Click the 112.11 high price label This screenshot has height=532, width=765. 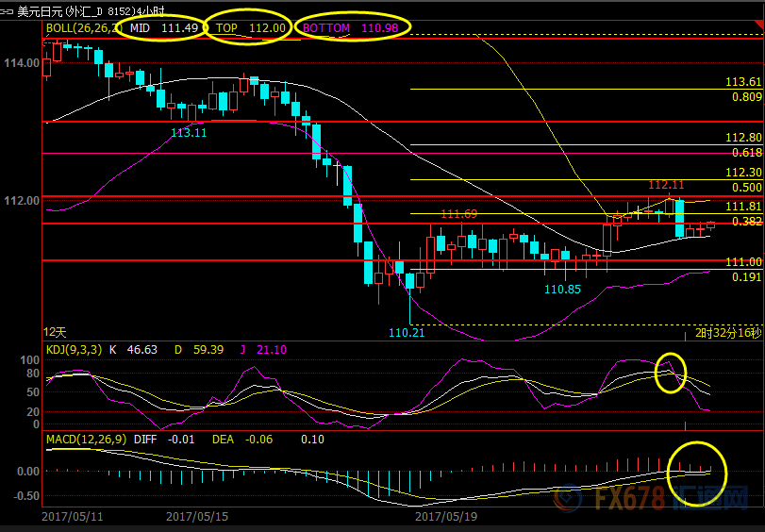click(666, 185)
